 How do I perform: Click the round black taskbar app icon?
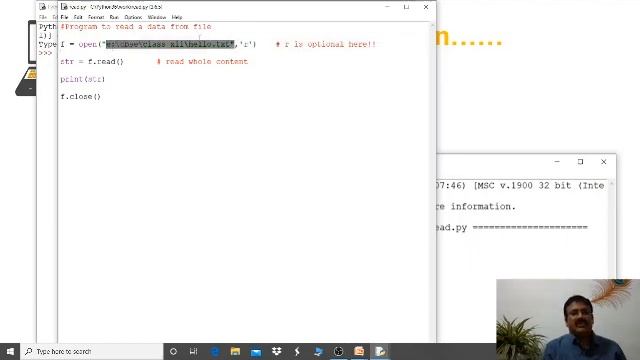click(x=338, y=351)
